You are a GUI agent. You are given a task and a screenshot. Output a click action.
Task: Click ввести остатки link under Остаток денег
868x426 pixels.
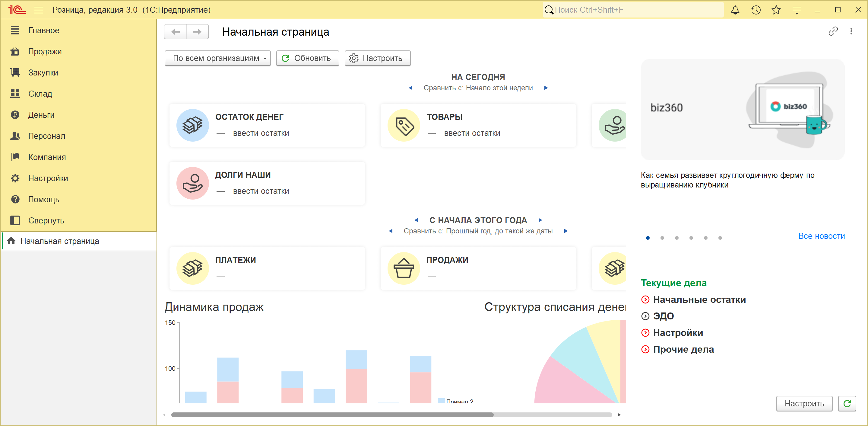[x=261, y=133]
